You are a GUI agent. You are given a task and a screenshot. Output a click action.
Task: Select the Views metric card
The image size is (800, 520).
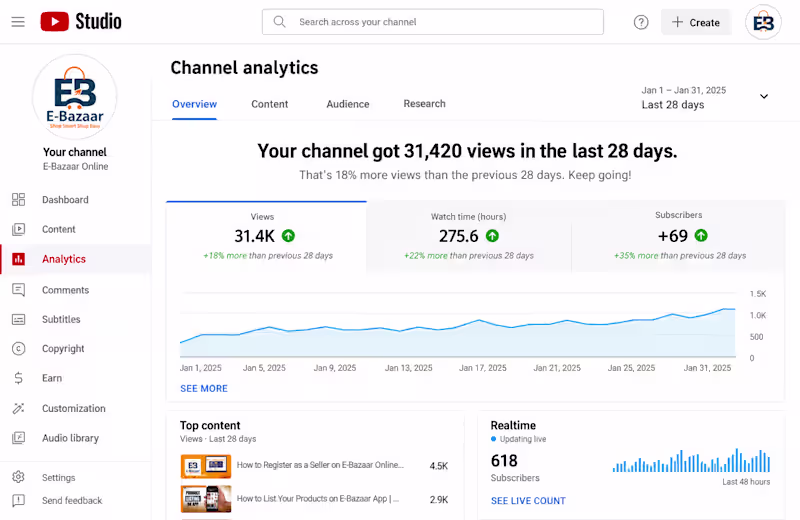(266, 236)
